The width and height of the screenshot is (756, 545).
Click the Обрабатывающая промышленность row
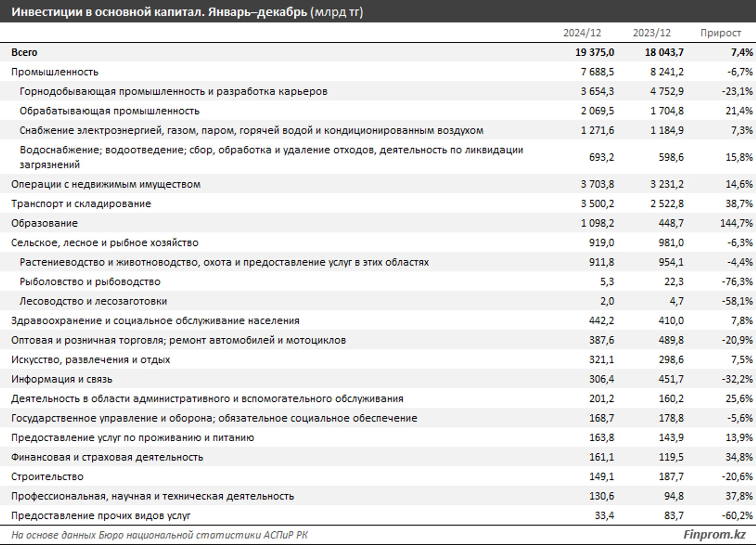click(x=378, y=111)
